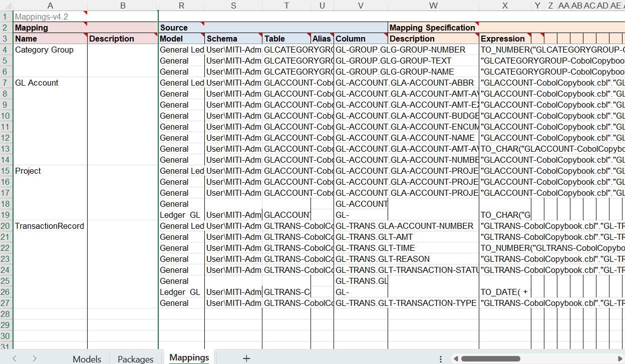Switch to the Models sheet tab
This screenshot has width=625, height=364.
[87, 359]
